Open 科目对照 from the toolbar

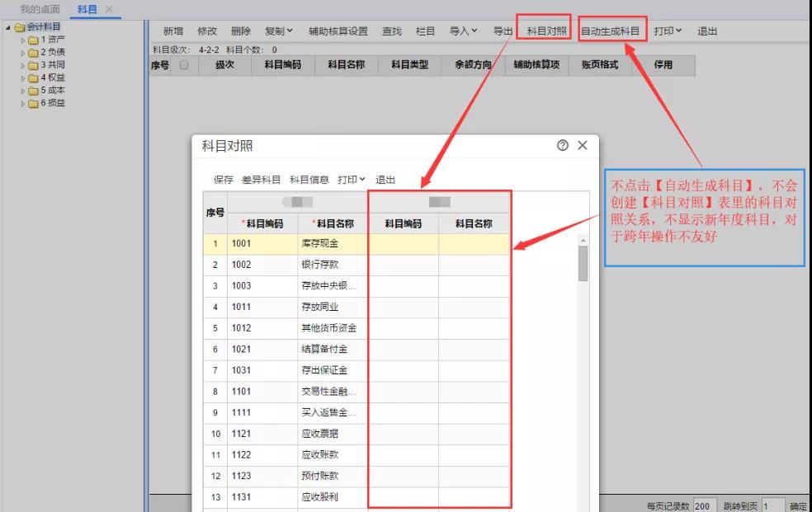(x=547, y=31)
